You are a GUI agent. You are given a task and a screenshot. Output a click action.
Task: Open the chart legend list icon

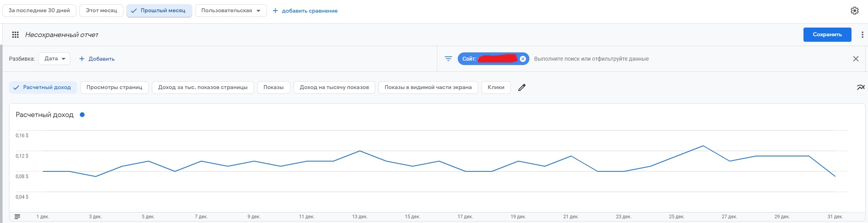[x=17, y=217]
